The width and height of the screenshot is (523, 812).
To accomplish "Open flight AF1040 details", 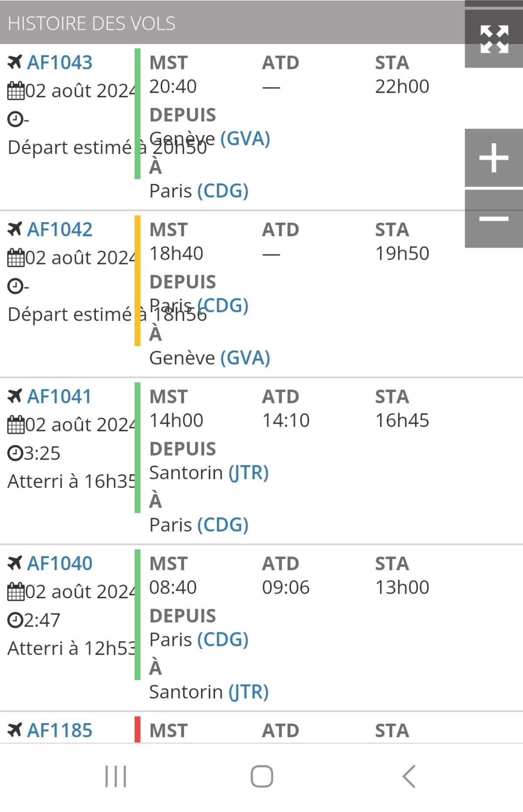I will point(60,563).
